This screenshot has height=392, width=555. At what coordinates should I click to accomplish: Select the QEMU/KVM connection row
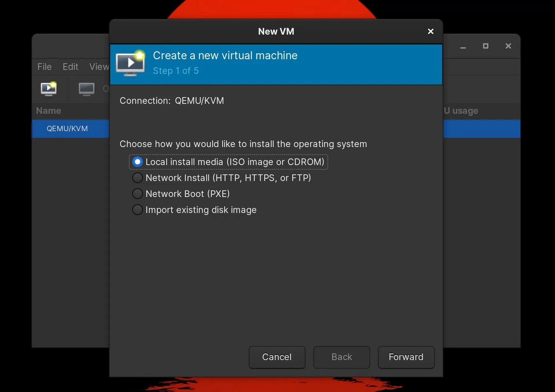[67, 129]
